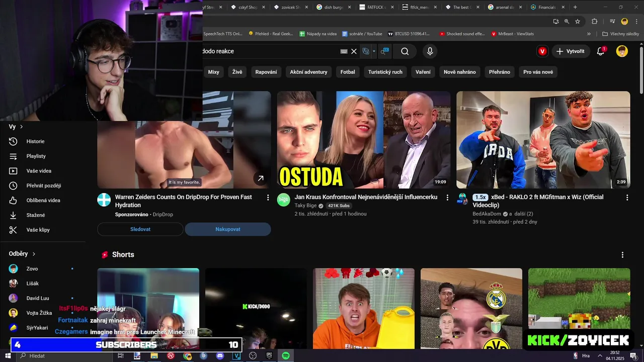The image size is (644, 362).
Task: Open Stažené downloads page
Action: click(36, 215)
